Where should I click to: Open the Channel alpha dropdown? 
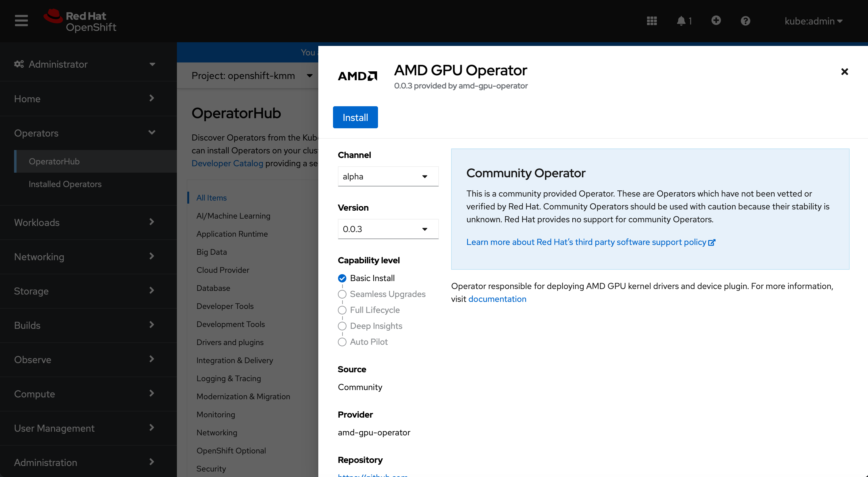[x=388, y=176]
